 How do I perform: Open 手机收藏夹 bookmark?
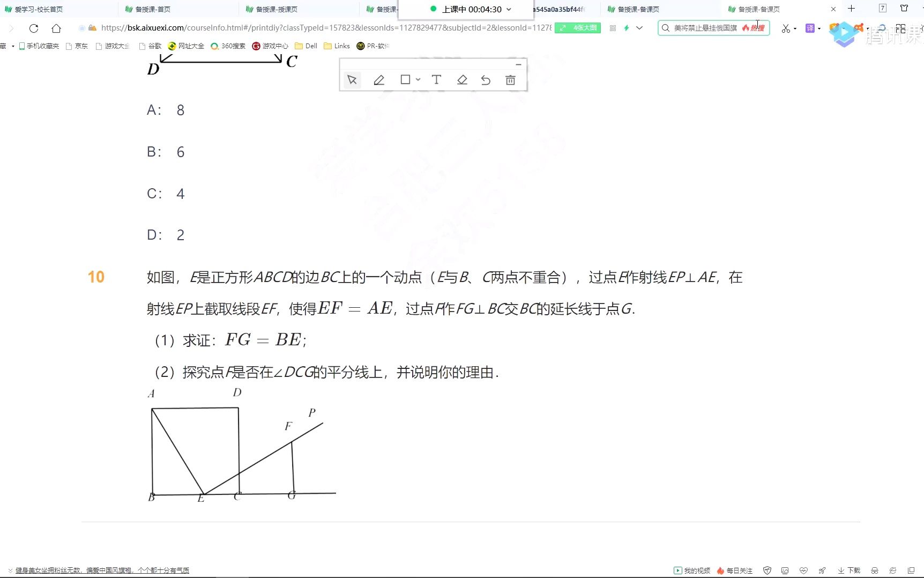click(39, 46)
